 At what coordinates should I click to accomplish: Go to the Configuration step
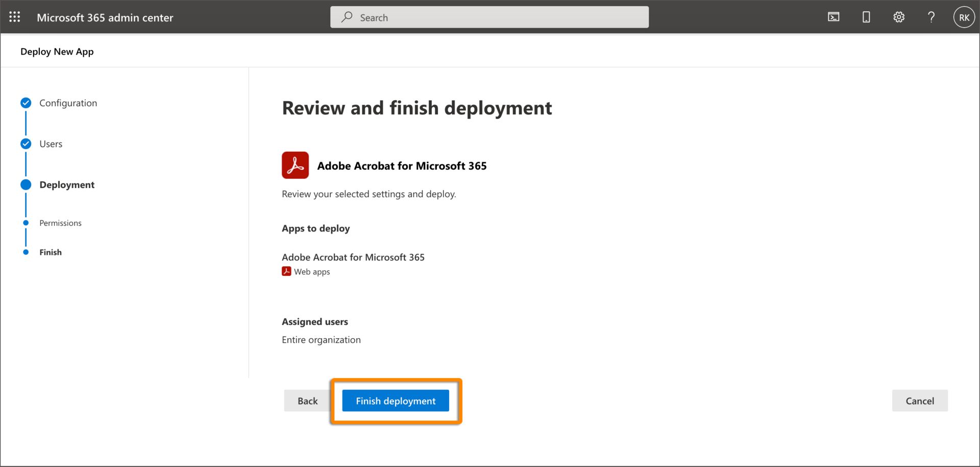click(x=68, y=103)
